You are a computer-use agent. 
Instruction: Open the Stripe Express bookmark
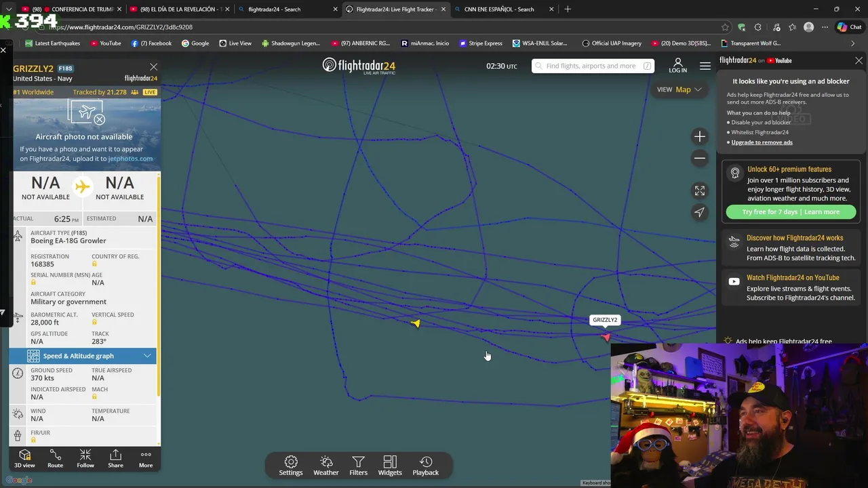click(481, 43)
